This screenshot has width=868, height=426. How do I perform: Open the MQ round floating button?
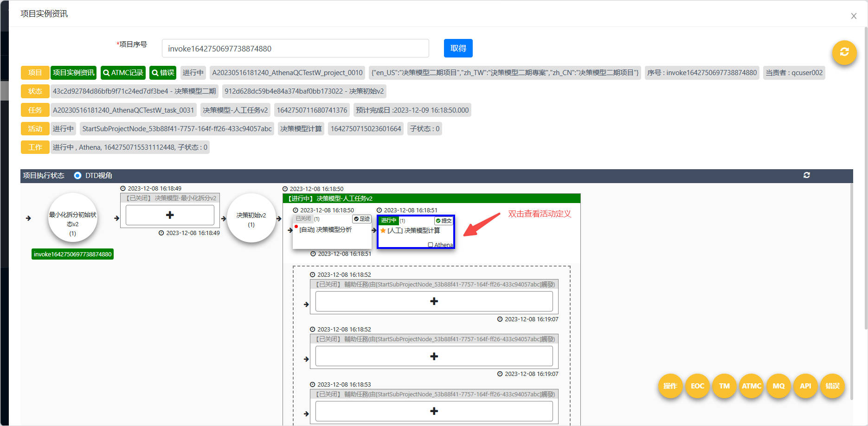coord(778,386)
